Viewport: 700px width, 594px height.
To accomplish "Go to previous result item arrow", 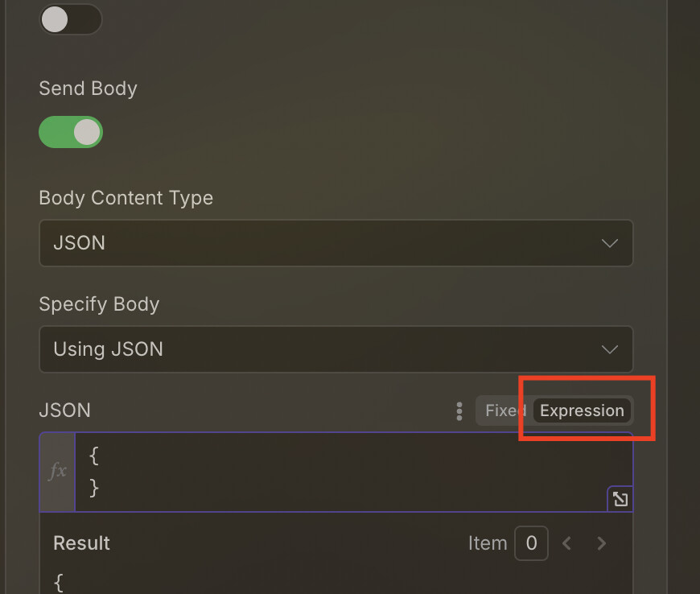I will (567, 543).
